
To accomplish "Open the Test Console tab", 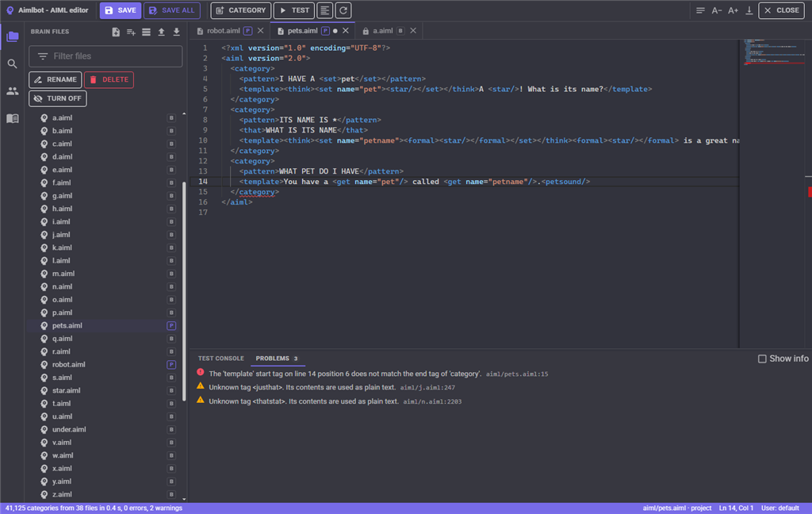I will (x=221, y=359).
